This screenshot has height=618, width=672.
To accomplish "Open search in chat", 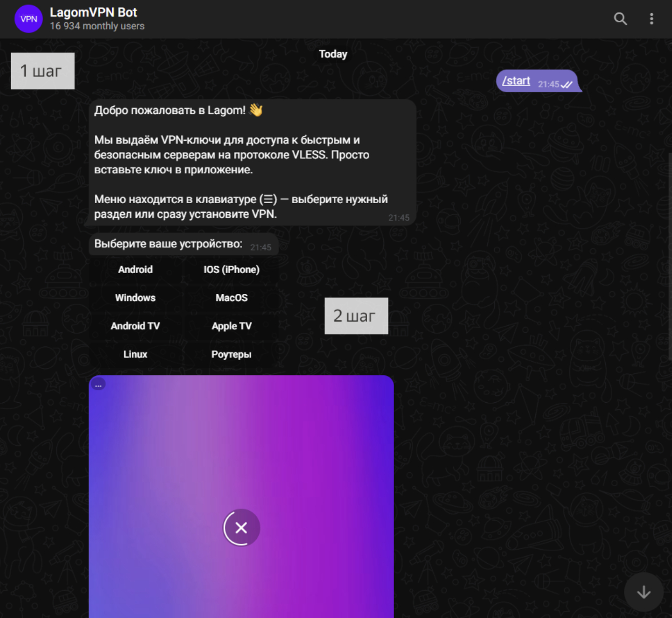I will tap(620, 19).
